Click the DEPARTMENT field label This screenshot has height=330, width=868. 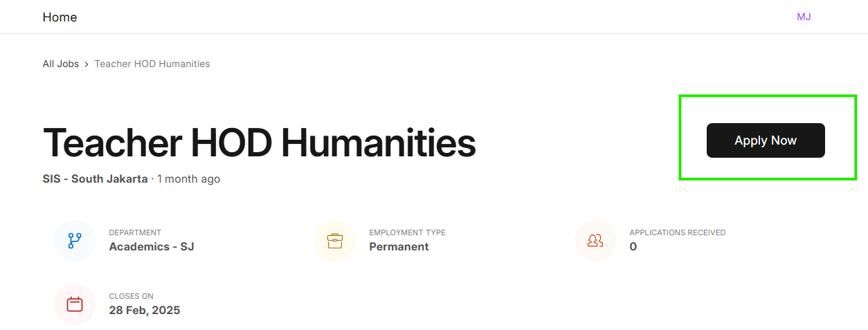point(135,232)
